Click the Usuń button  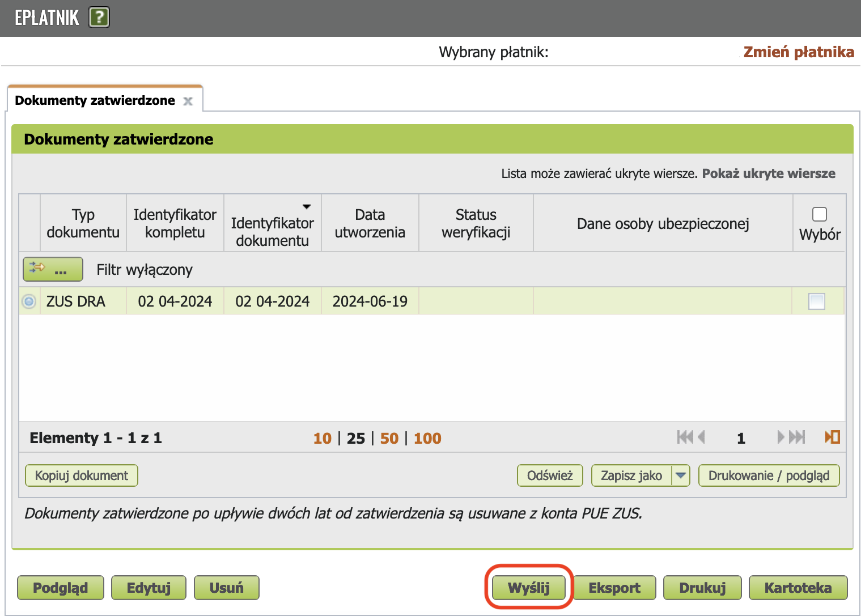227,588
